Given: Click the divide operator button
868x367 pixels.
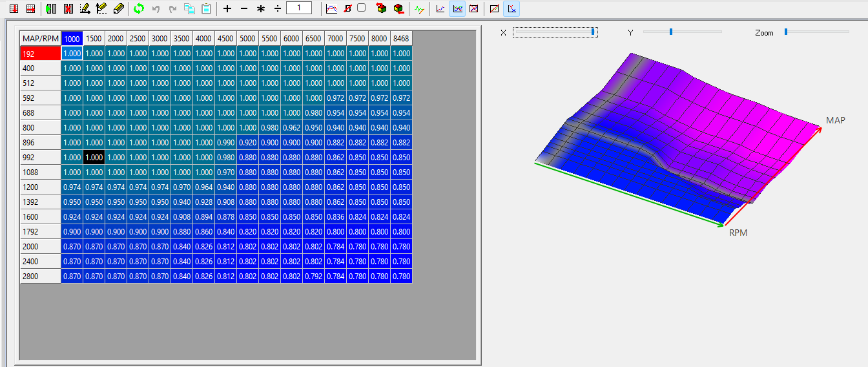Looking at the screenshot, I should [x=278, y=9].
